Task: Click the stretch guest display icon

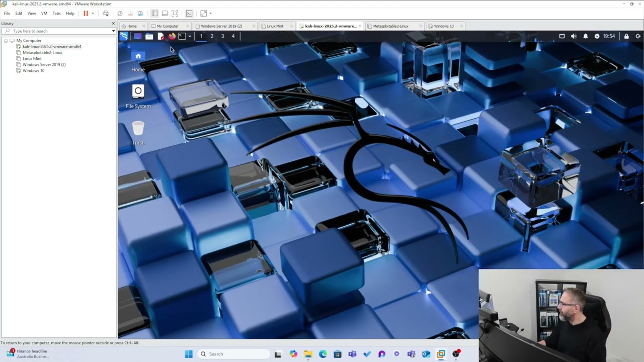Action: 203,13
